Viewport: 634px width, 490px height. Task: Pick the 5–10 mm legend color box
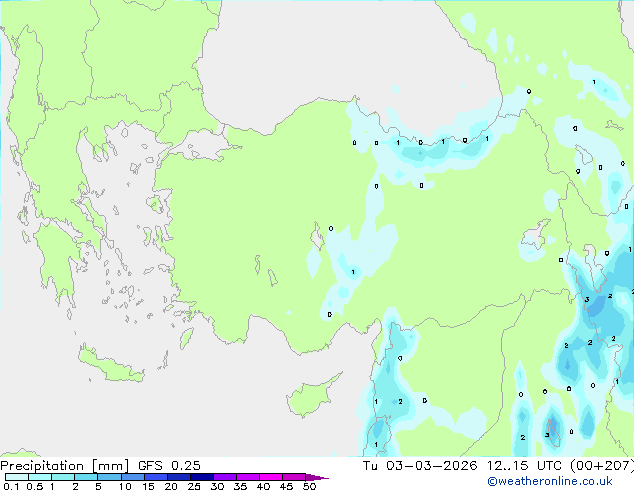pyautogui.click(x=110, y=477)
